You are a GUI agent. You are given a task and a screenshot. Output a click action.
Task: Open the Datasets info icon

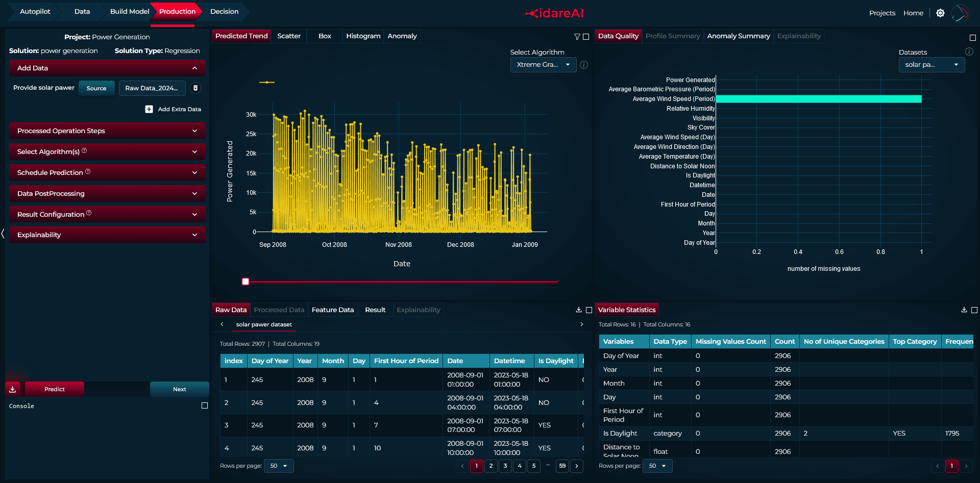(969, 52)
